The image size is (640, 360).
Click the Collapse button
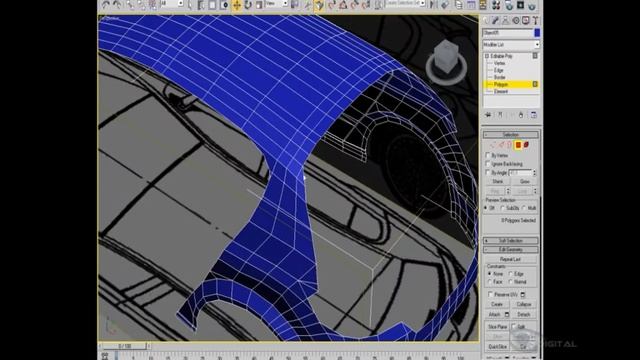pos(524,304)
